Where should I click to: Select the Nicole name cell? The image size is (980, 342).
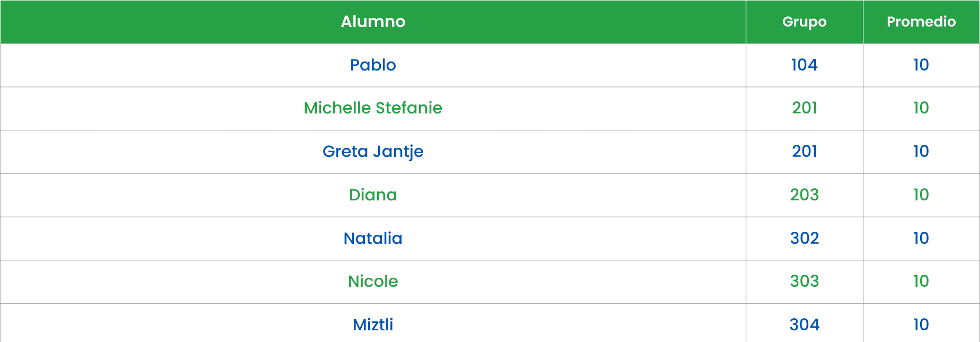click(x=373, y=282)
